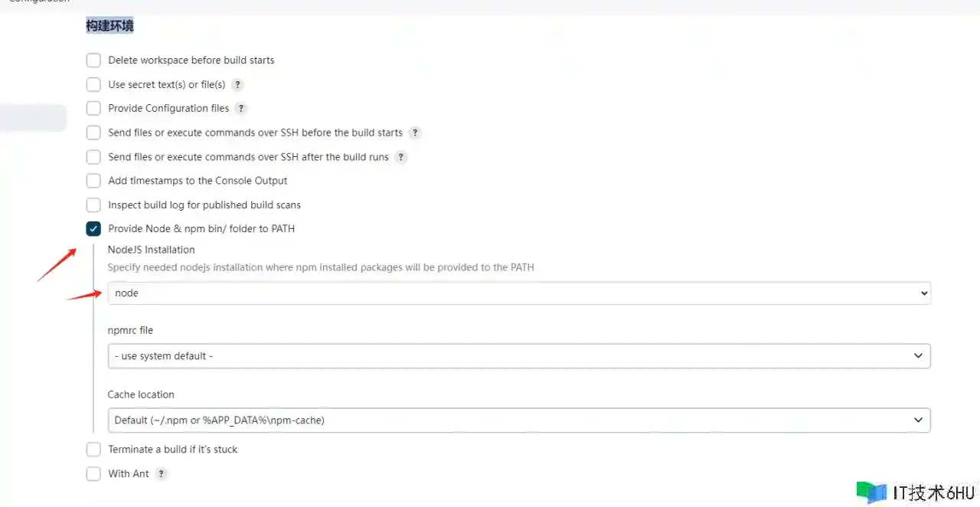The image size is (980, 507).
Task: Uncheck Provide Node & npm bin/ folder to PATH
Action: (93, 229)
